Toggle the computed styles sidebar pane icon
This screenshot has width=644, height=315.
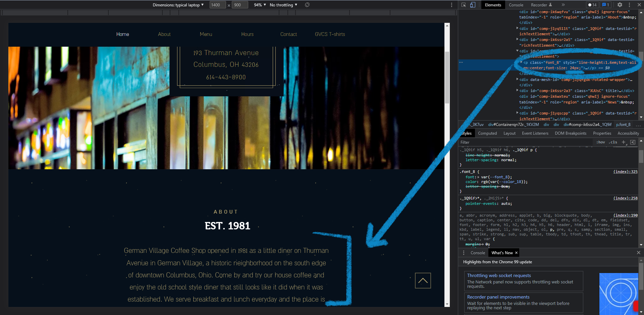pos(633,142)
